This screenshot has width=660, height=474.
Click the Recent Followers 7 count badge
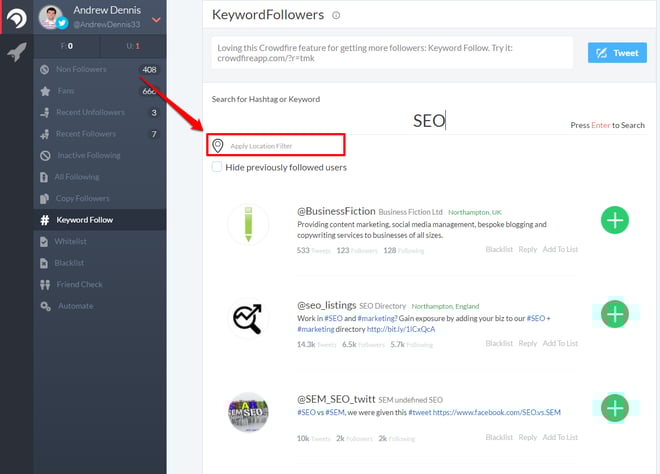click(154, 134)
